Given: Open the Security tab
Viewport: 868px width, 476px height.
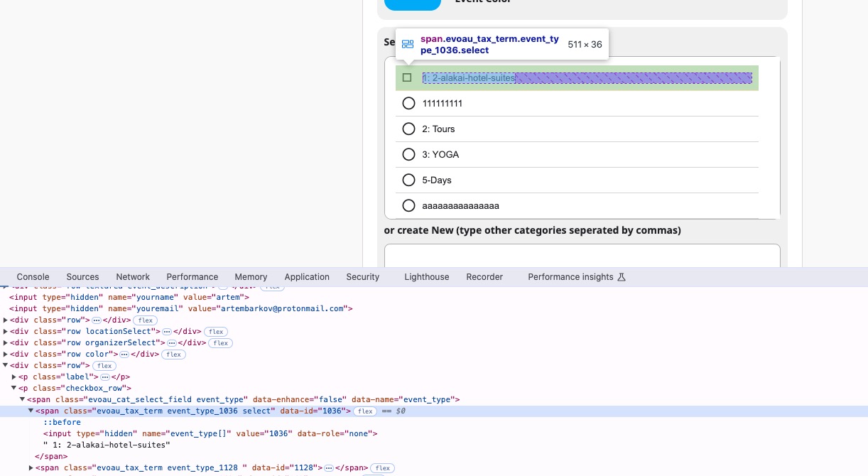Looking at the screenshot, I should click(x=363, y=277).
